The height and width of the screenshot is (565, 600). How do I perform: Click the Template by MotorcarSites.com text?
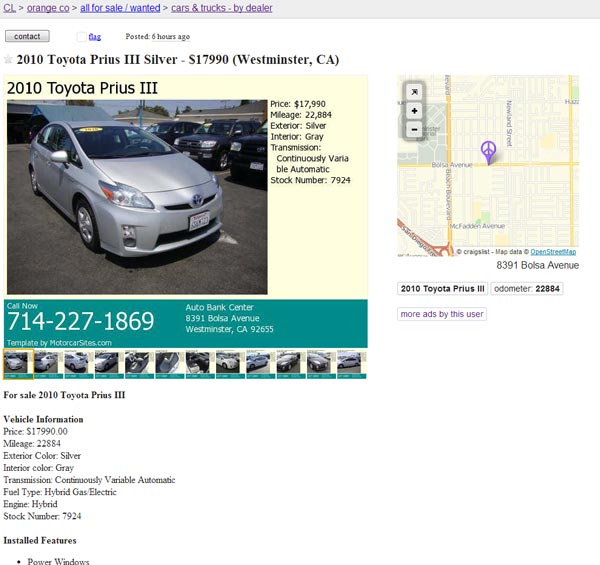tap(59, 343)
